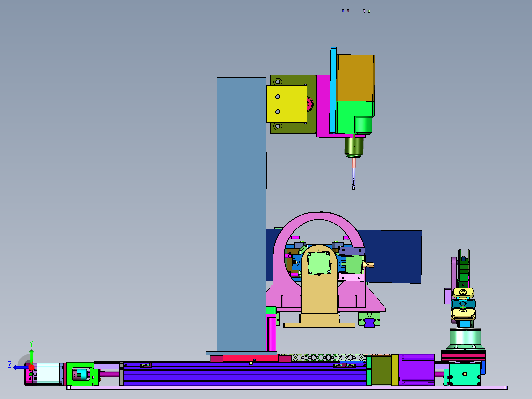The width and height of the screenshot is (532, 399).
Task: Select the yellow block mounted on the column
Action: pos(287,104)
